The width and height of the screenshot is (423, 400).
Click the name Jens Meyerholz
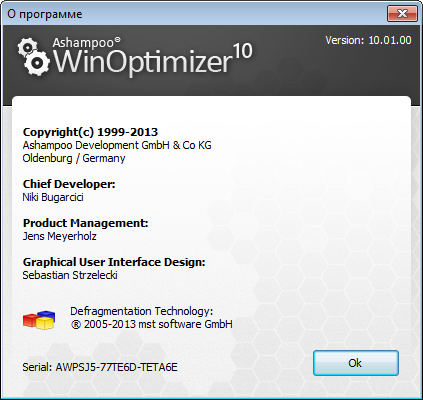coord(59,236)
